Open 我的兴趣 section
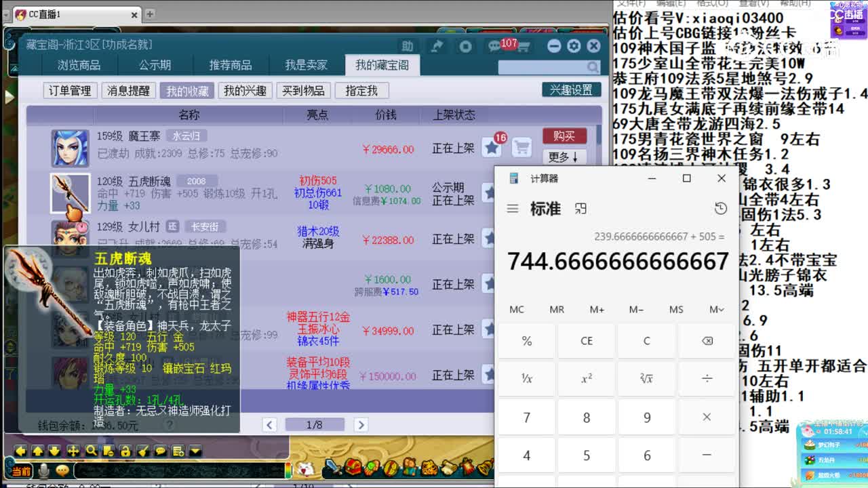 (245, 91)
